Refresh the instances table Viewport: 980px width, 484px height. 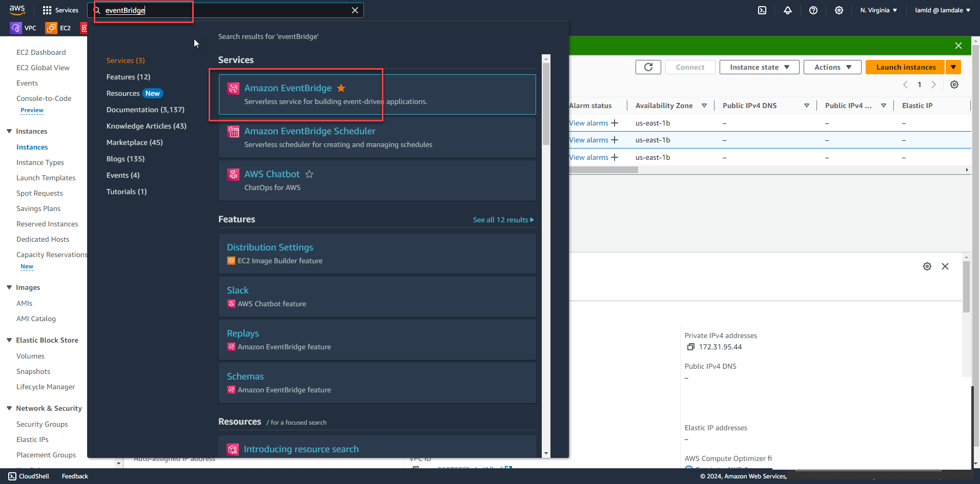[648, 67]
